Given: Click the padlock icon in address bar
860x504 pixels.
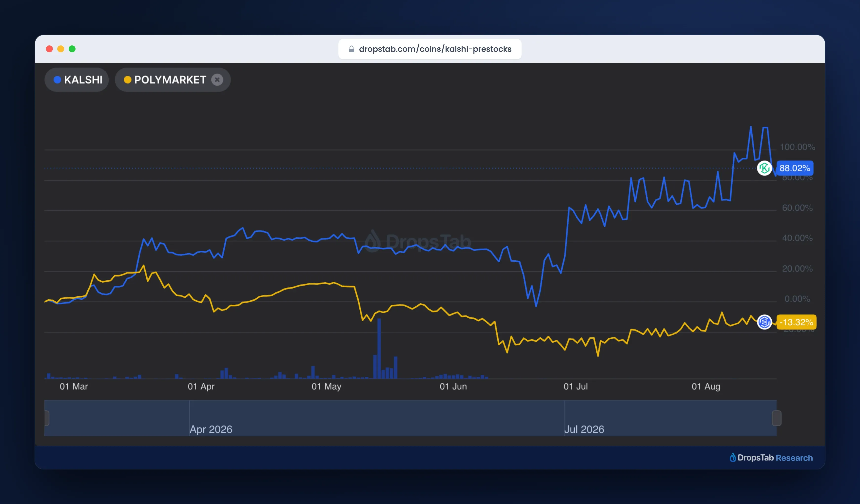Looking at the screenshot, I should [x=352, y=49].
